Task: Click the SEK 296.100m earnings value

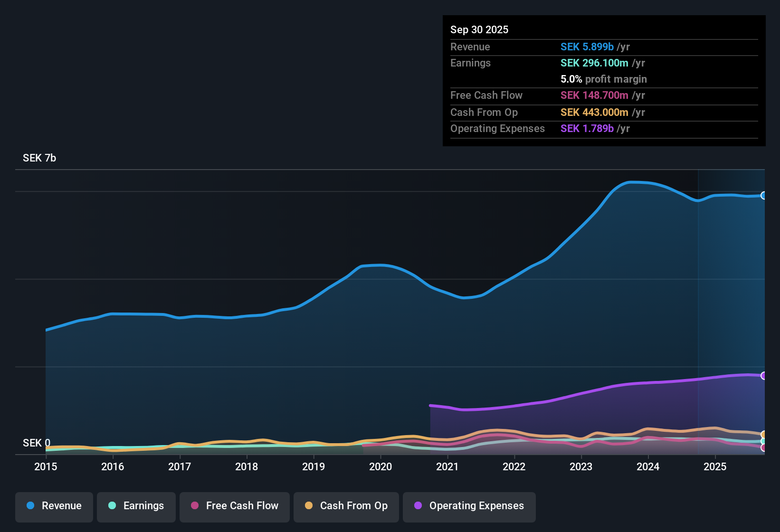Action: click(595, 63)
